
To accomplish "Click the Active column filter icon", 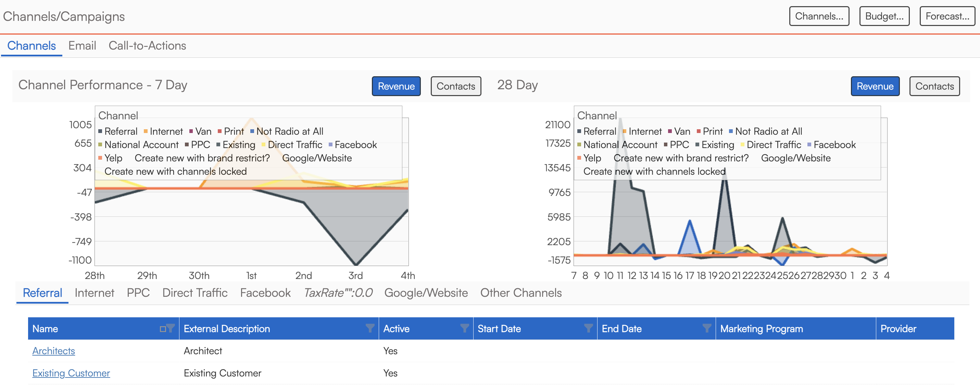I will 464,328.
